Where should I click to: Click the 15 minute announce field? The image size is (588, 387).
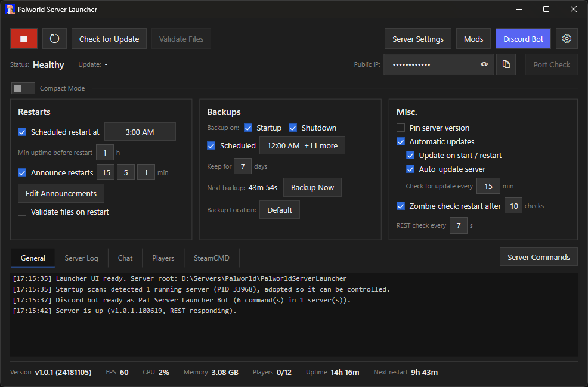(106, 172)
